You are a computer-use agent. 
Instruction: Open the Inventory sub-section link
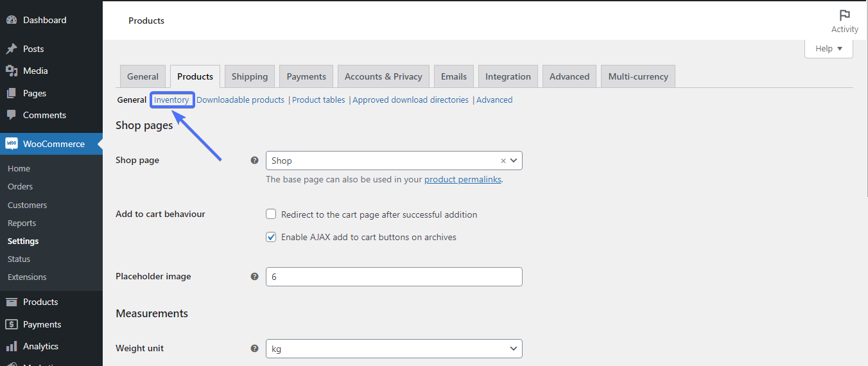[171, 100]
